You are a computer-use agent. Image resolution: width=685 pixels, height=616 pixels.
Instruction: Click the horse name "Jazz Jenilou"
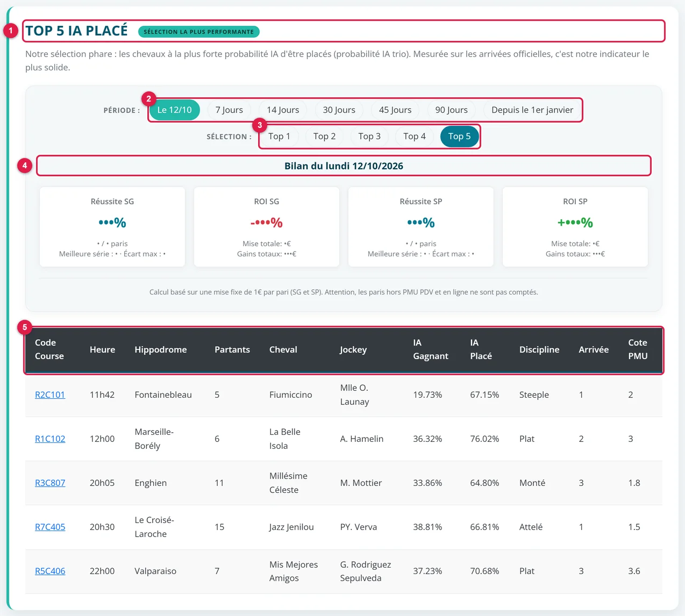pyautogui.click(x=291, y=527)
